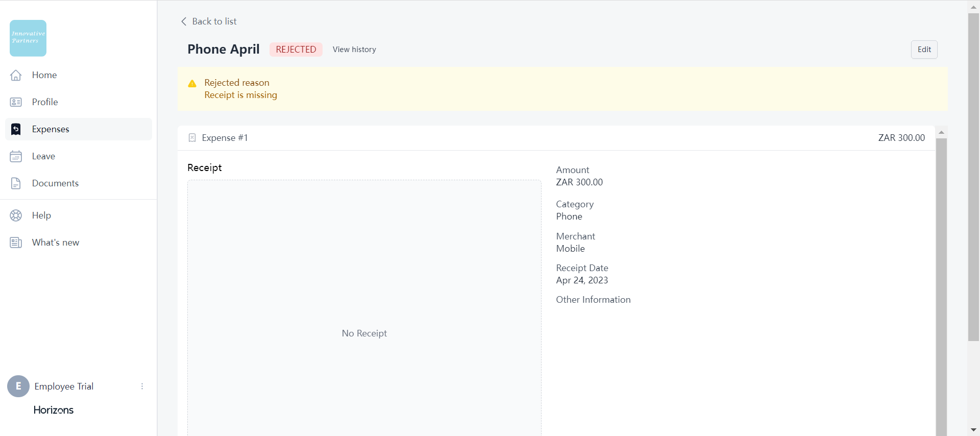980x436 pixels.
Task: Click the Innovative Partners logo
Action: [28, 38]
